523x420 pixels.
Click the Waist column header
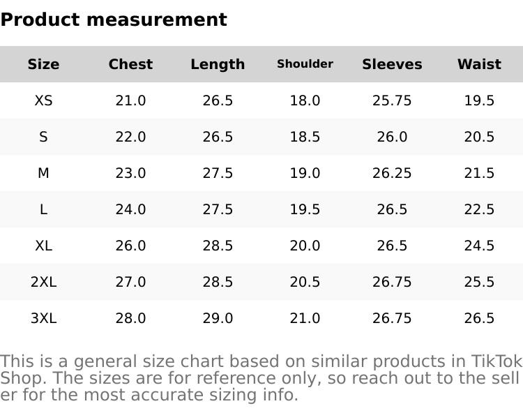tap(479, 64)
